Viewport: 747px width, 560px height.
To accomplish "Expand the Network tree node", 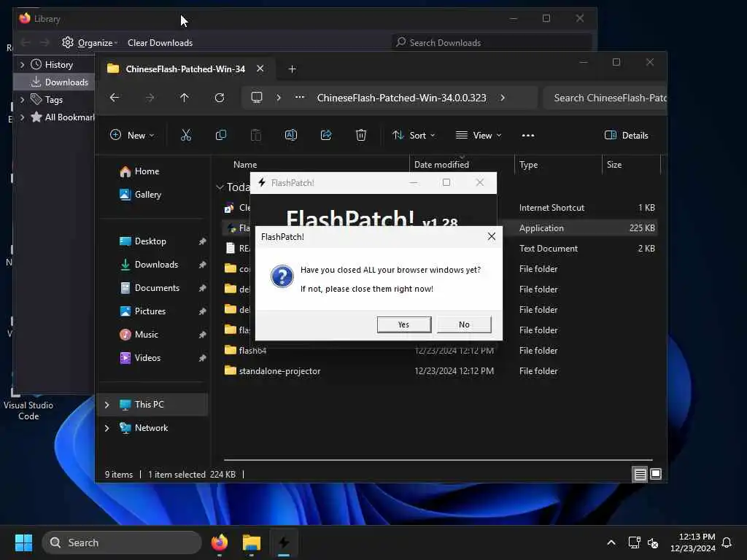I will click(x=107, y=428).
